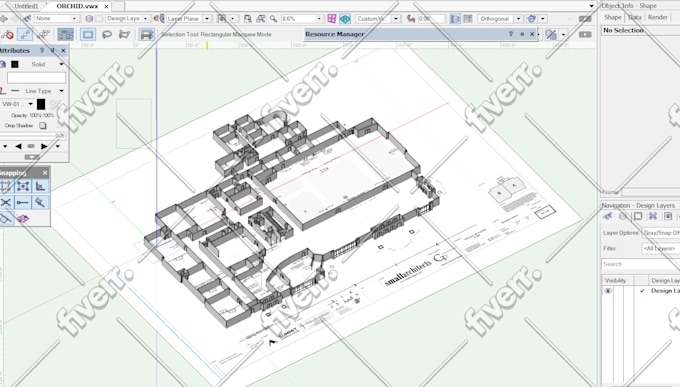The image size is (680, 387).
Task: Click the Layers stack icon
Action: 89,19
